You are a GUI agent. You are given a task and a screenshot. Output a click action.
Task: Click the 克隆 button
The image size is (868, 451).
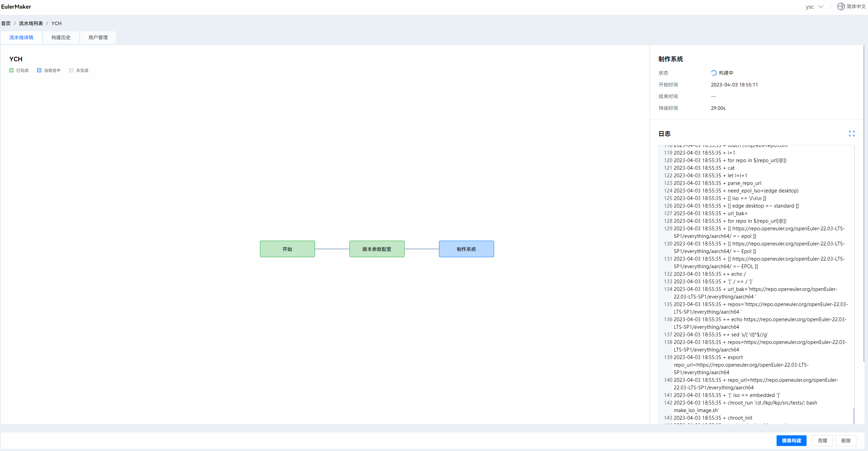coord(822,441)
